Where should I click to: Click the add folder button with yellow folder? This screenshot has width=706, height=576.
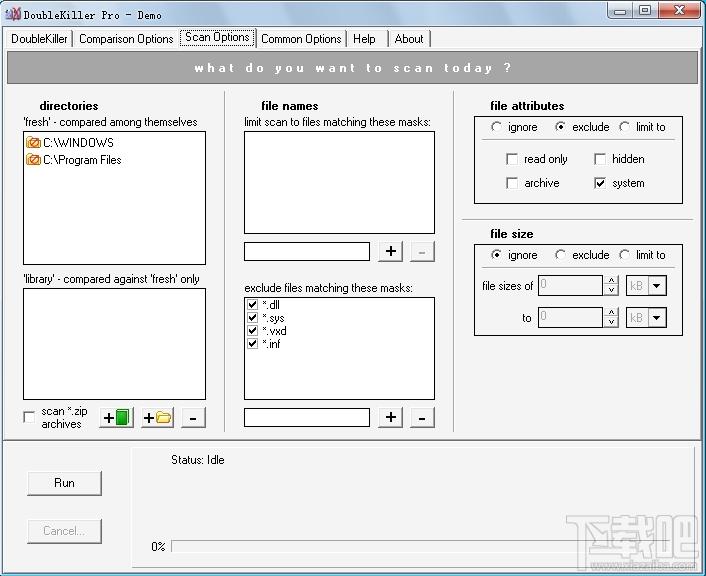pyautogui.click(x=157, y=417)
